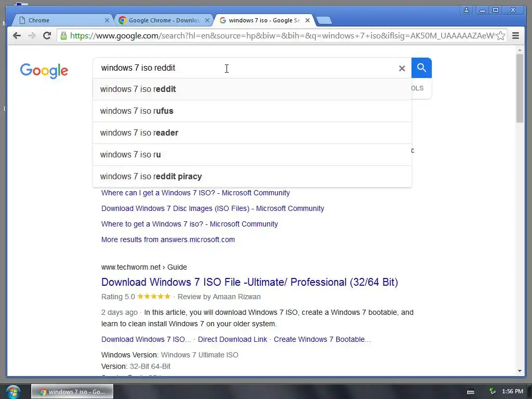Bookmark this page with the star icon

click(x=500, y=36)
